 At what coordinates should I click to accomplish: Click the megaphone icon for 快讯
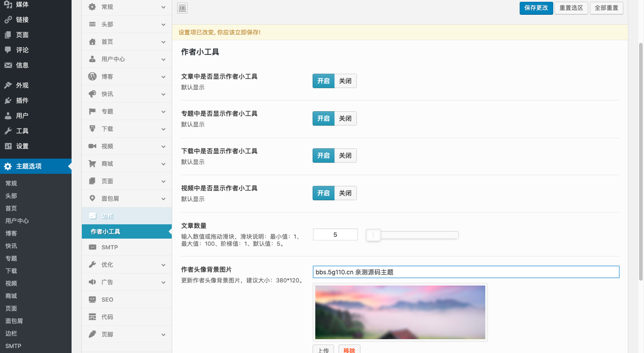click(x=92, y=94)
